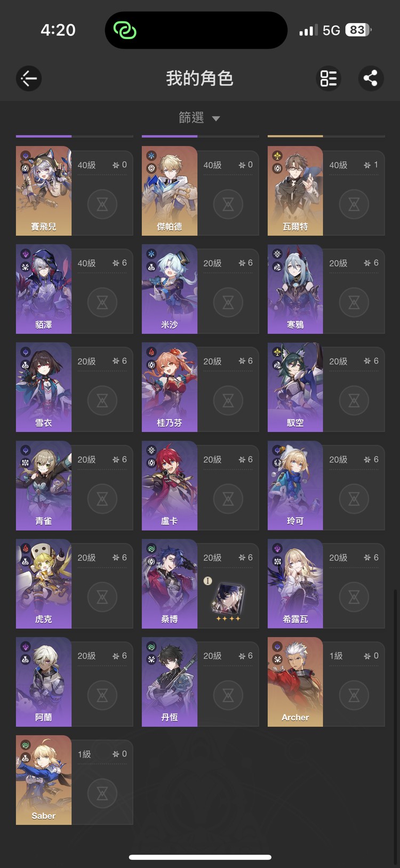Tap the back arrow button
Screen dimensions: 400x868
pyautogui.click(x=29, y=78)
